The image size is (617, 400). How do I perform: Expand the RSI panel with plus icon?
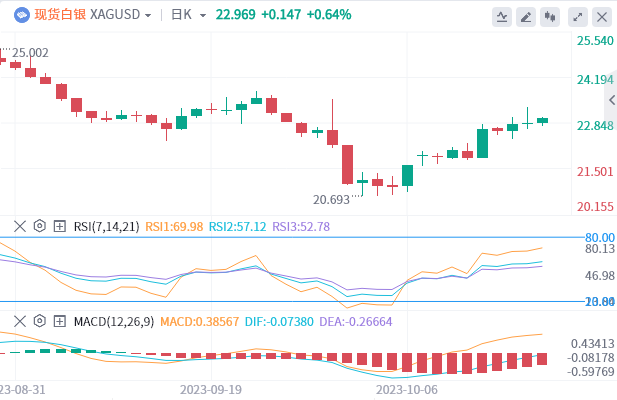[x=60, y=226]
